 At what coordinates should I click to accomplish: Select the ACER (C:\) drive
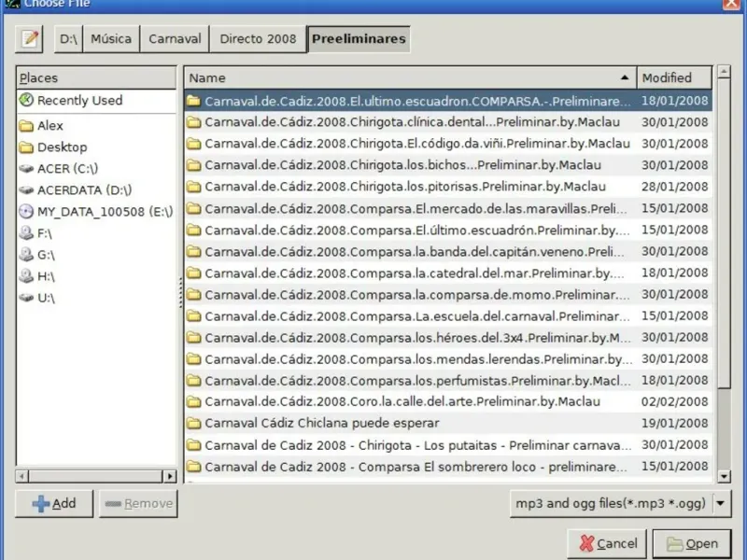pyautogui.click(x=96, y=169)
